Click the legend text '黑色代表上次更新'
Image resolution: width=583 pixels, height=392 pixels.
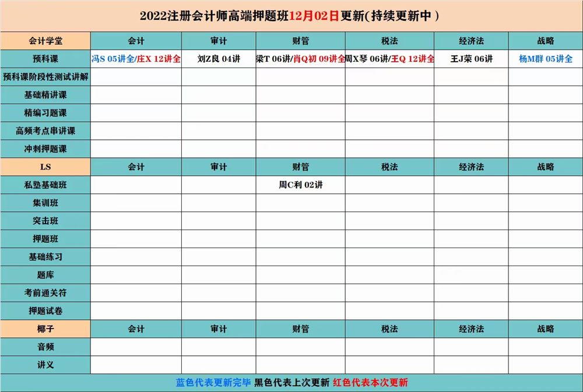[292, 383]
